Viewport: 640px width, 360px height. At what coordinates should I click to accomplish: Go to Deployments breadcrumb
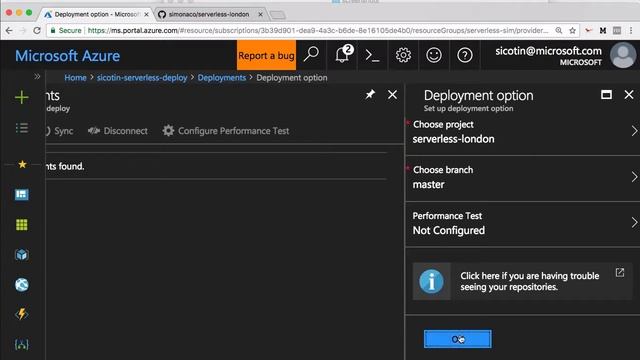click(222, 78)
